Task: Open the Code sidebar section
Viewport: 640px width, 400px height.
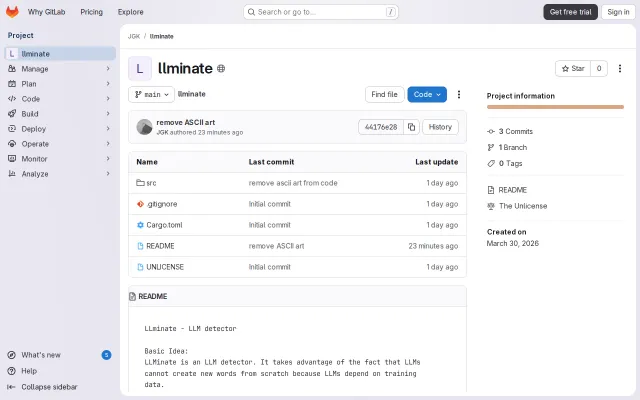Action: [x=60, y=99]
